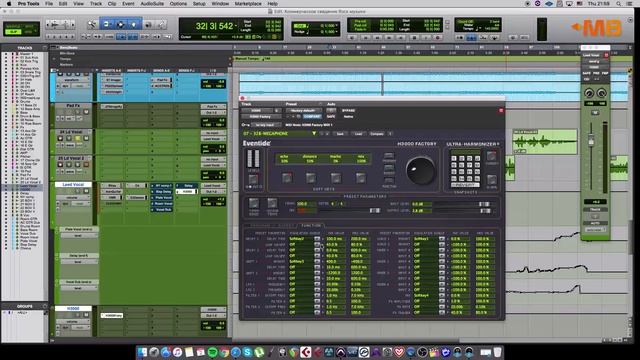Click the red Record button in transport
640x360 pixels.
tap(438, 38)
